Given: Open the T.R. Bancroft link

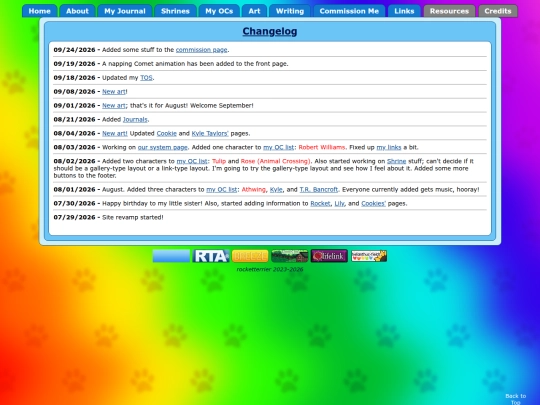Looking at the screenshot, I should point(319,189).
